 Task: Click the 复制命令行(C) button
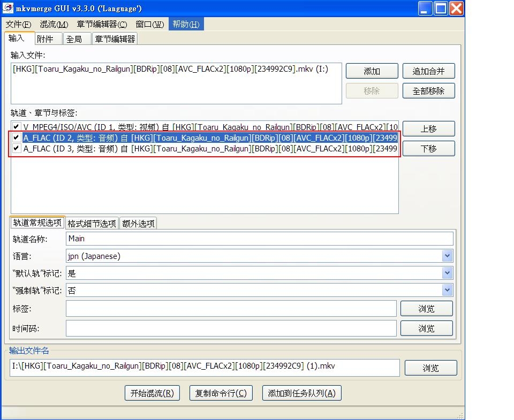[221, 393]
